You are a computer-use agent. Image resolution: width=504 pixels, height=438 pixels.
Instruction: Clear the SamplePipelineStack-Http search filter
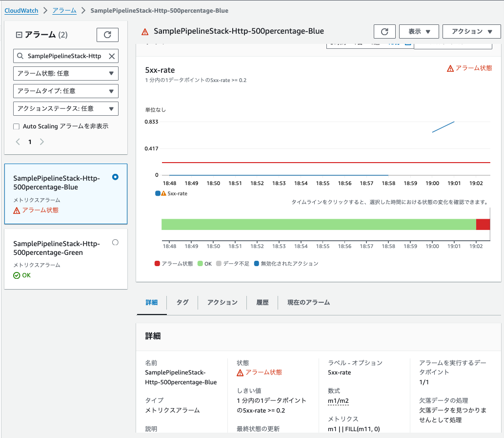pyautogui.click(x=112, y=56)
